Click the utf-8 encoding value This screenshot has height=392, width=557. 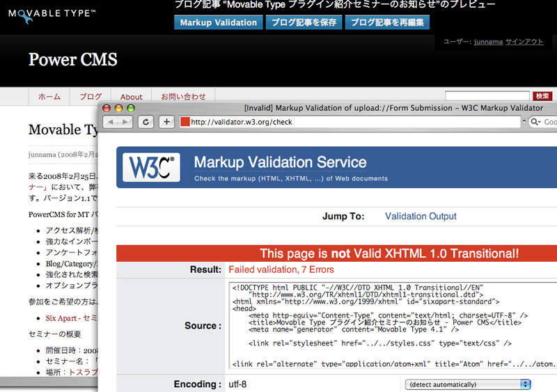pyautogui.click(x=237, y=384)
